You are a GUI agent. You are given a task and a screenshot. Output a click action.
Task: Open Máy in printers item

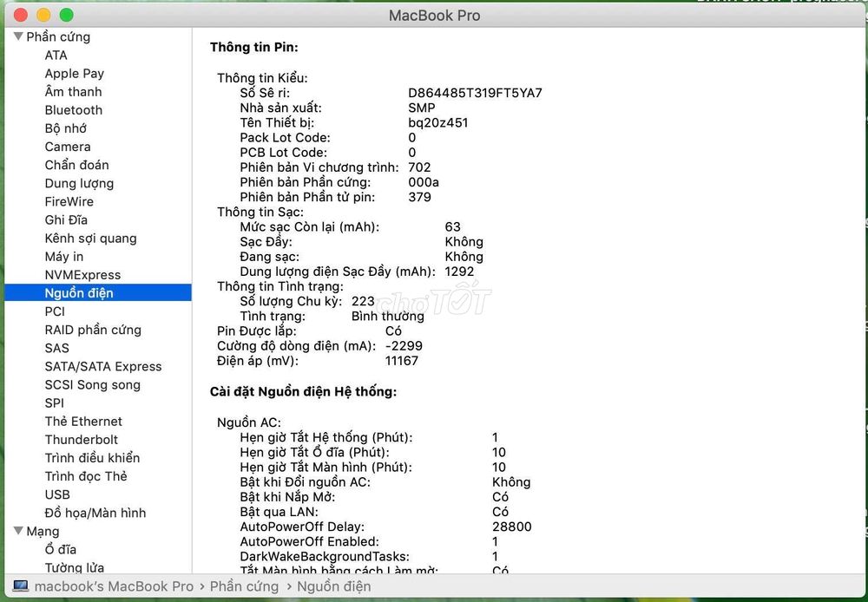64,256
